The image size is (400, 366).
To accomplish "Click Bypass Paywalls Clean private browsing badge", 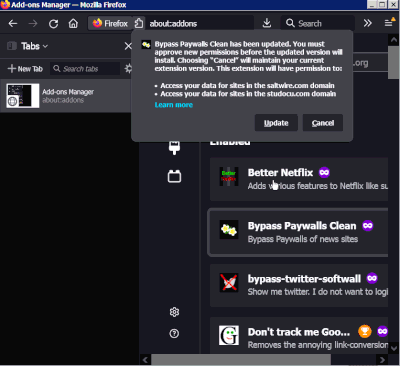I will [x=368, y=226].
